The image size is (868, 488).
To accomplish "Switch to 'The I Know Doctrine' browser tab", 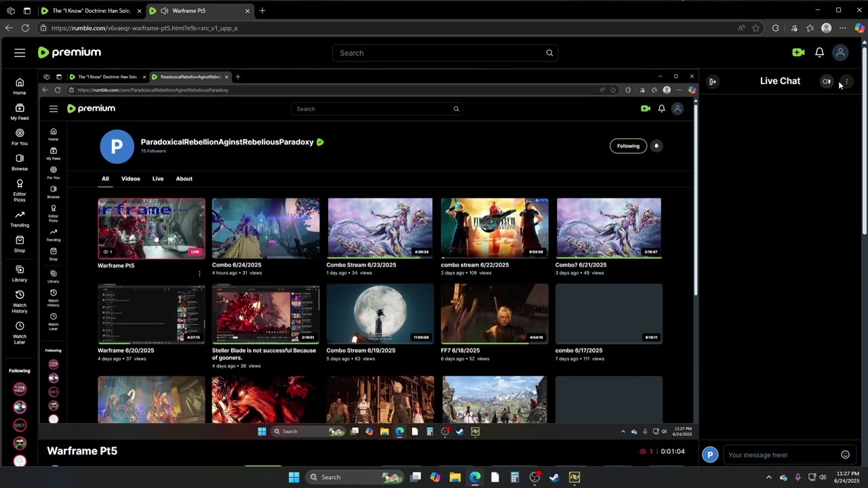I will pyautogui.click(x=92, y=11).
